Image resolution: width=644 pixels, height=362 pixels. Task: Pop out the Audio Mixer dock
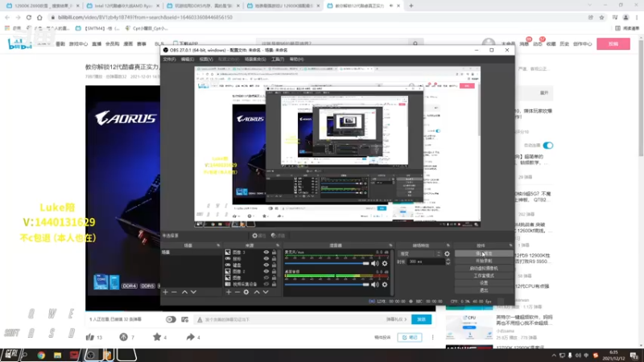[x=390, y=245]
